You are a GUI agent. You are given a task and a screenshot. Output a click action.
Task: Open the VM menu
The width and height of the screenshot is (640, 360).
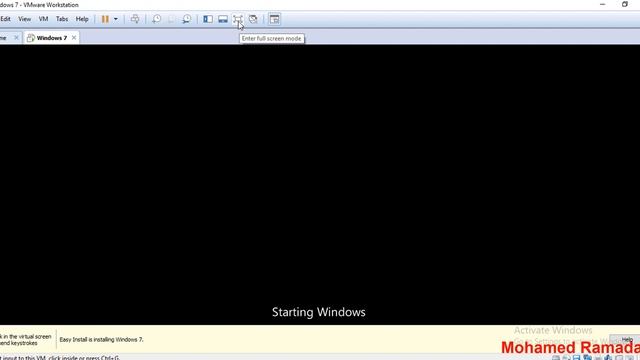pos(43,19)
